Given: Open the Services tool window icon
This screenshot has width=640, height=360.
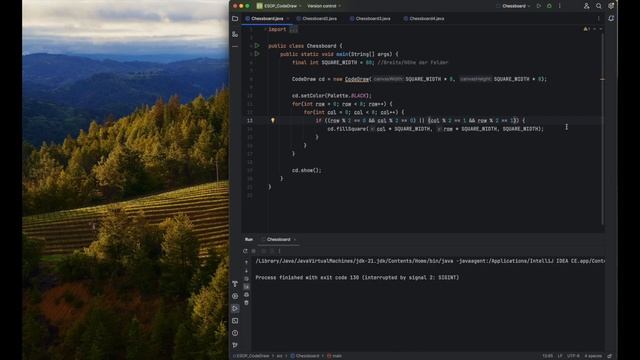Looking at the screenshot, I should tap(235, 296).
